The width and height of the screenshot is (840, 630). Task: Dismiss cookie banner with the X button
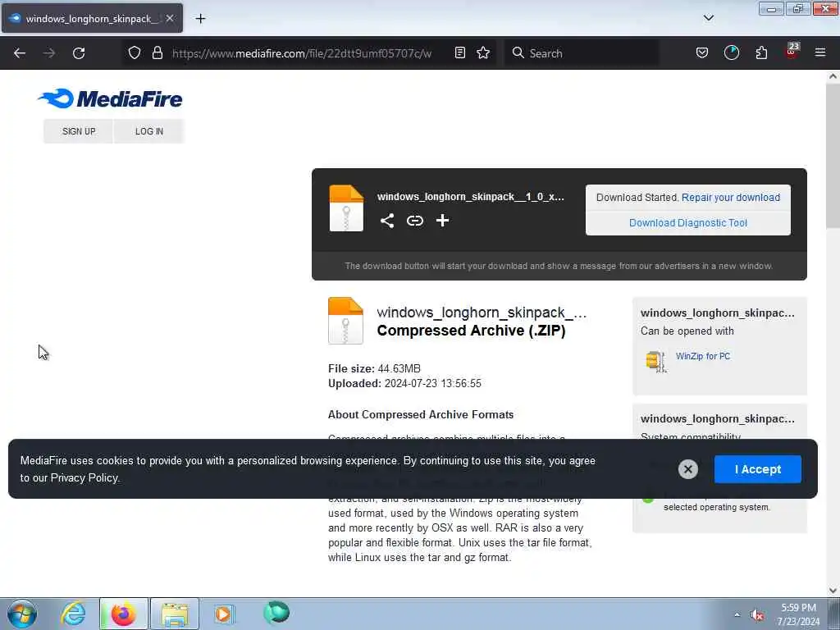688,469
